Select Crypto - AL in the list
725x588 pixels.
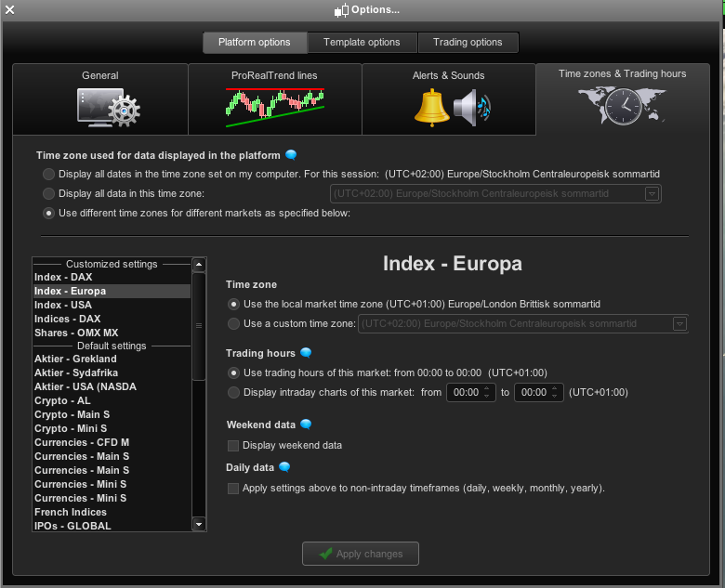(x=112, y=400)
